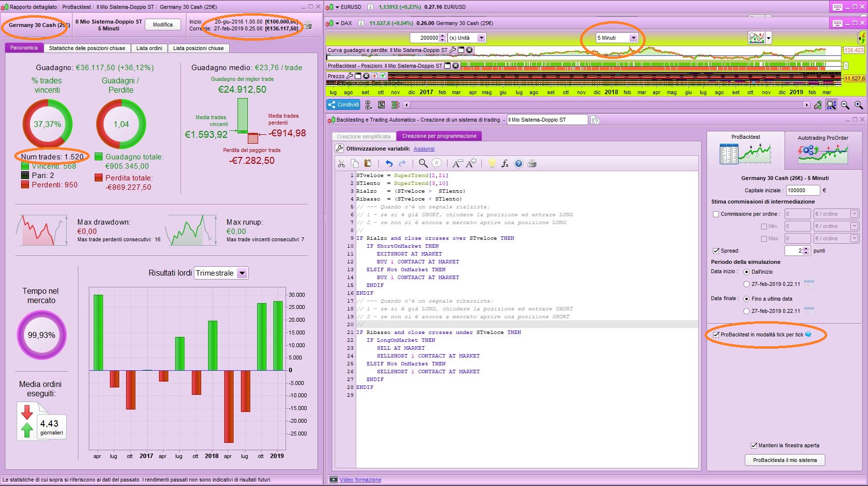Screen dimensions: 868x486
Task: Switch to Autotrading ProOrder tab
Action: click(x=823, y=151)
